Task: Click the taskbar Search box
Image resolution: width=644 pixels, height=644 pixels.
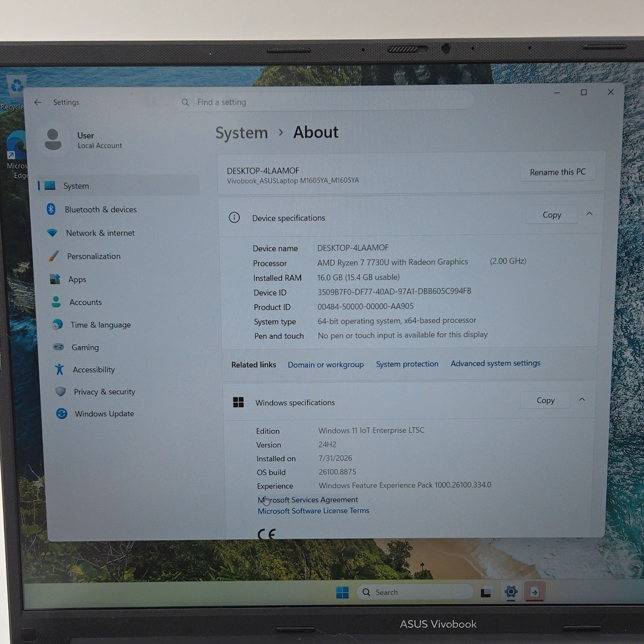Action: coord(415,592)
